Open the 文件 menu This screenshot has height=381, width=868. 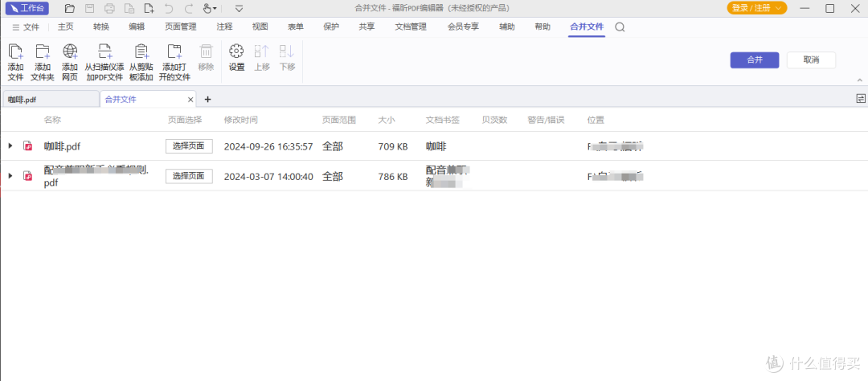(26, 27)
